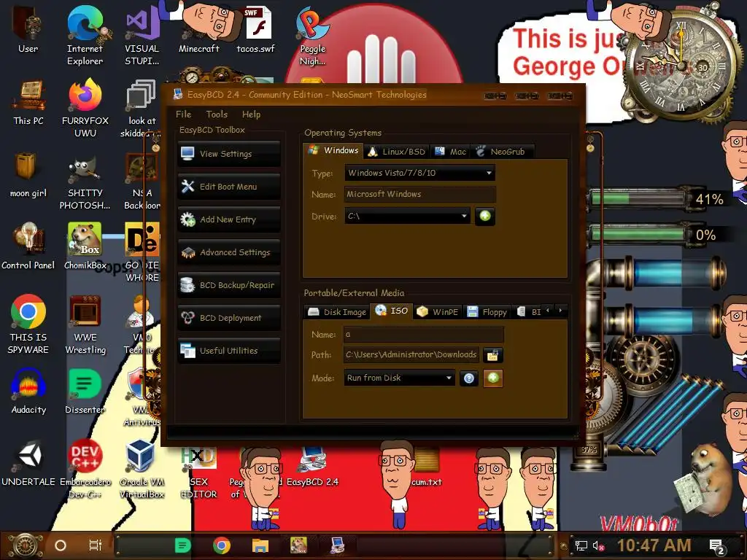Launch Audacity desktop shortcut
Image resolution: width=747 pixels, height=560 pixels.
coord(28,392)
